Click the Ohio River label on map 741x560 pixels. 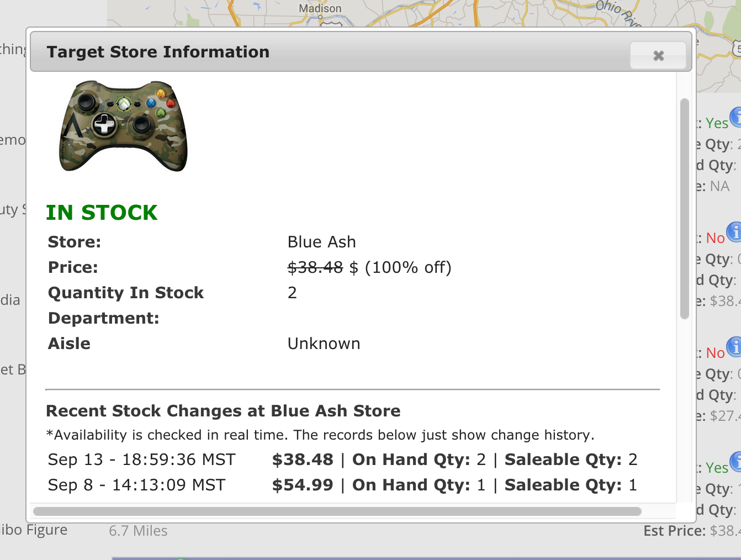(618, 12)
